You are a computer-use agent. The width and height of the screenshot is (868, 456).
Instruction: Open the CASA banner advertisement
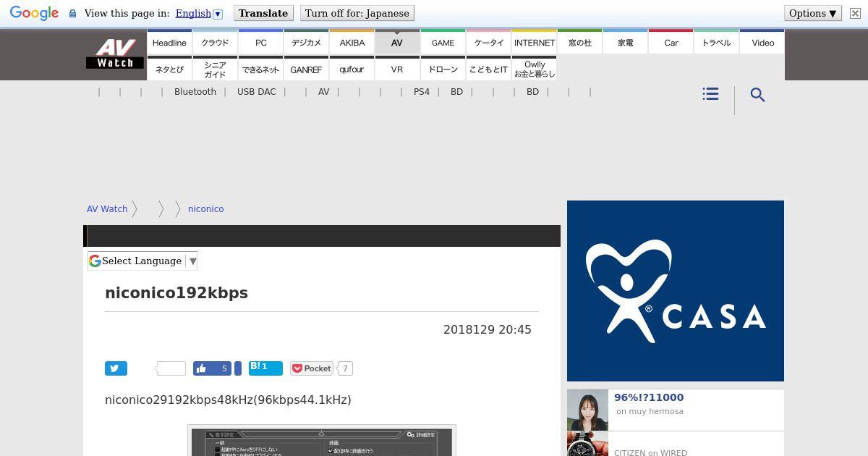coord(676,291)
